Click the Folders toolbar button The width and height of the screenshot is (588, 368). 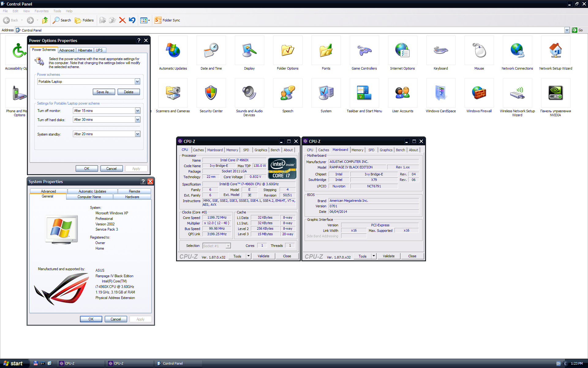click(x=84, y=20)
